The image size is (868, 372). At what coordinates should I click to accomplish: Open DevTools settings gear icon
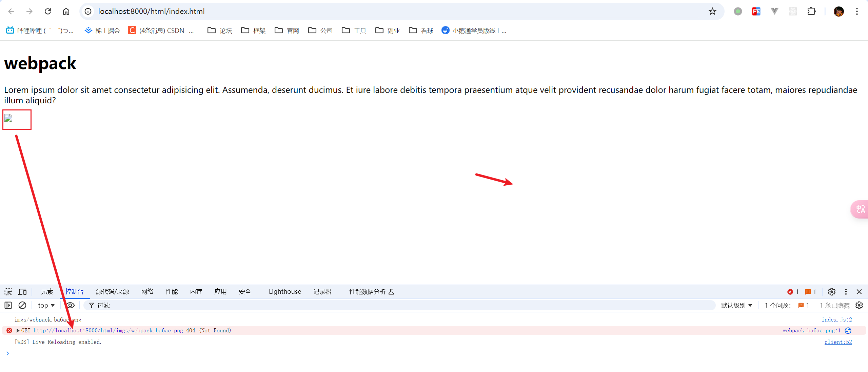pyautogui.click(x=831, y=292)
